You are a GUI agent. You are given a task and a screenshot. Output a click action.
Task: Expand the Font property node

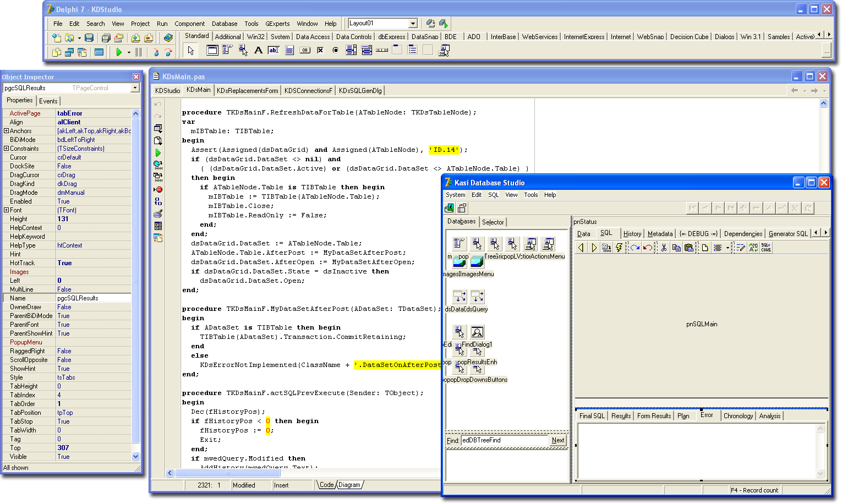point(6,210)
